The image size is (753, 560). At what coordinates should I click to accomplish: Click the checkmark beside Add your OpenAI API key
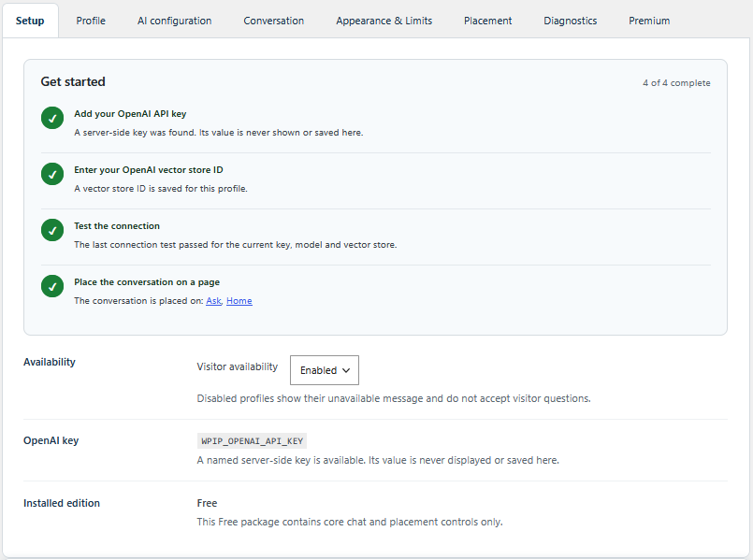tap(52, 118)
